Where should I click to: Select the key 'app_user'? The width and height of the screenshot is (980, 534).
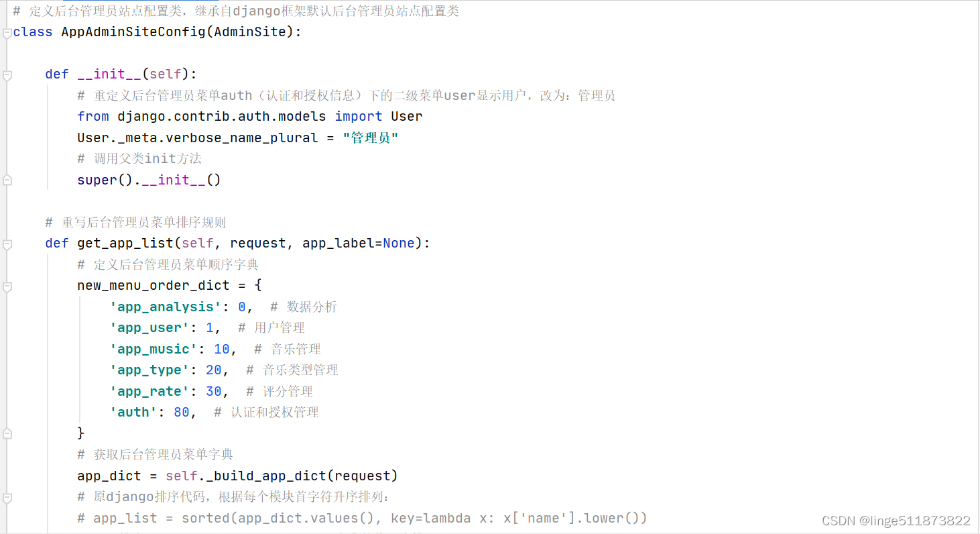pos(149,327)
